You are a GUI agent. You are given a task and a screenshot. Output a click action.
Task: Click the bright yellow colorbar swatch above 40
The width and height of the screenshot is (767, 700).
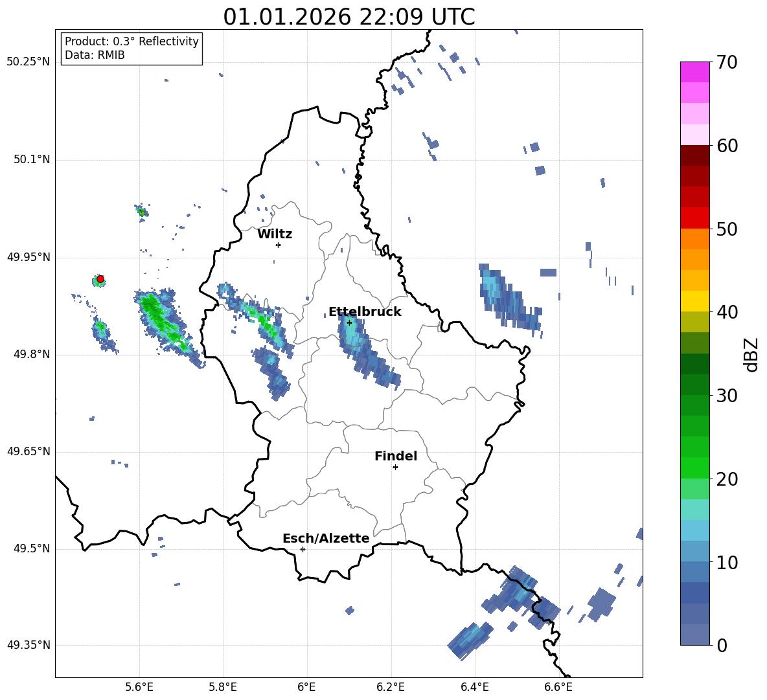pyautogui.click(x=694, y=301)
